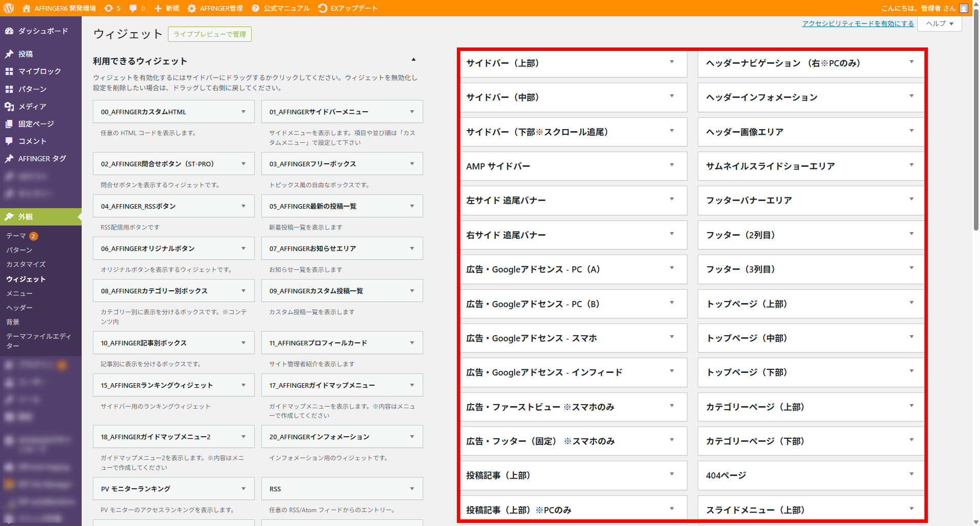Screen dimensions: 980x526
Task: Open the updates icon showing 5
Action: (x=112, y=8)
